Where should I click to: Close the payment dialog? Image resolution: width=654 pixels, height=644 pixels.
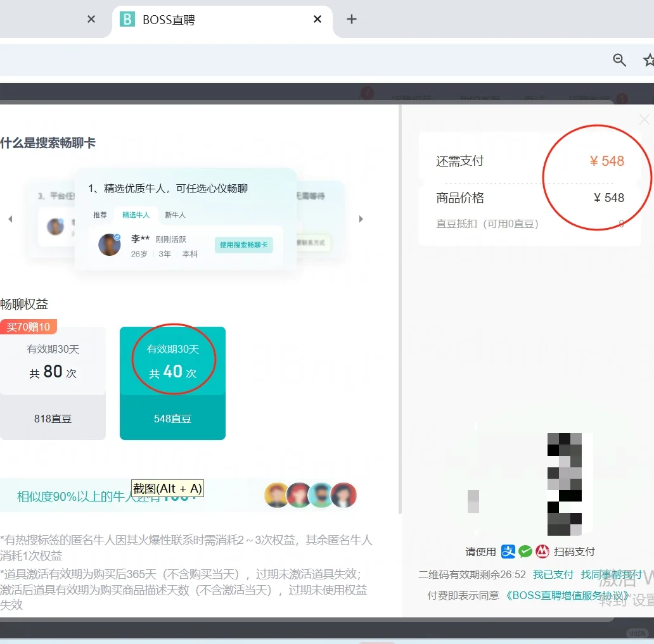[x=644, y=120]
